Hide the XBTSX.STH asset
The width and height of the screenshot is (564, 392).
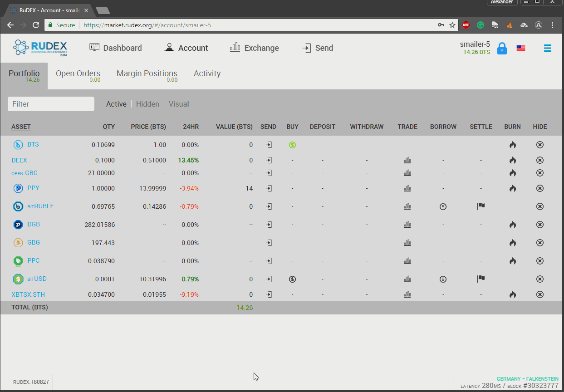click(x=540, y=294)
